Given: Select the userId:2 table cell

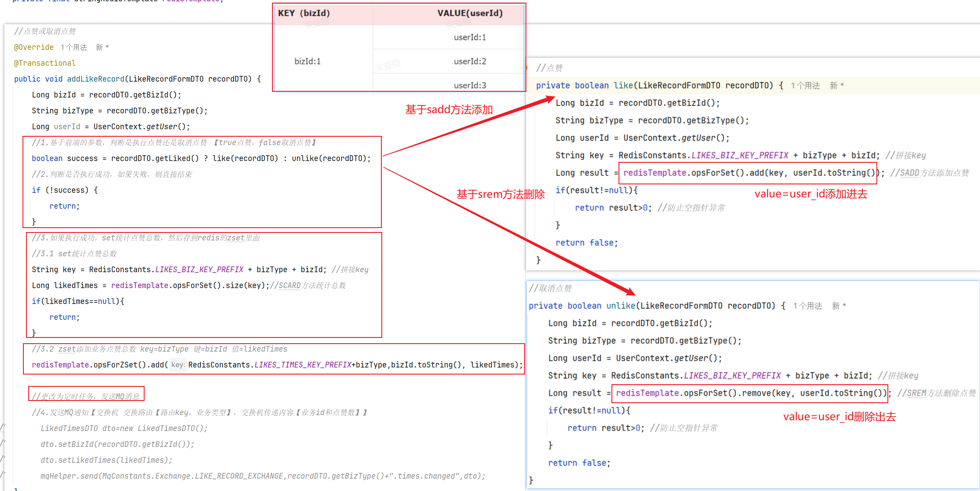Looking at the screenshot, I should click(x=470, y=61).
